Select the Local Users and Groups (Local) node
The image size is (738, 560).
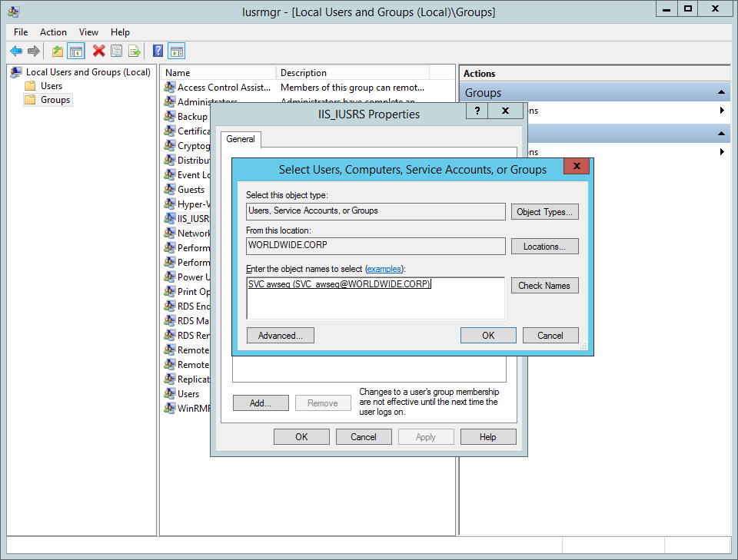click(x=88, y=72)
